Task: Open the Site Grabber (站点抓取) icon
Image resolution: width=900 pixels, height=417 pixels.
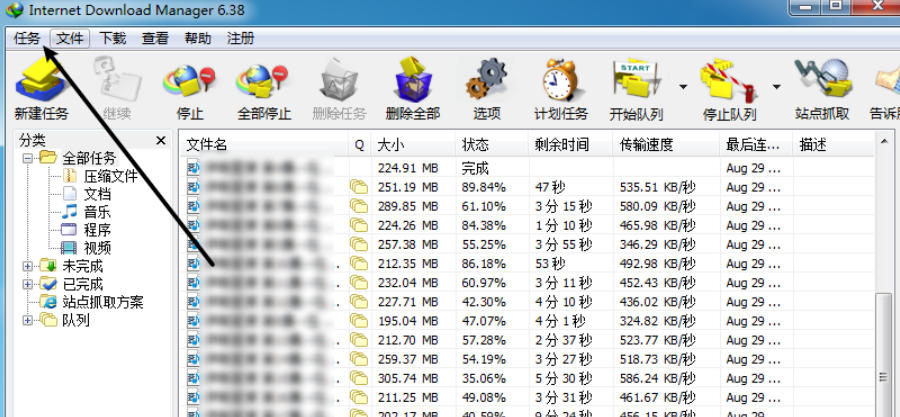Action: tap(822, 79)
